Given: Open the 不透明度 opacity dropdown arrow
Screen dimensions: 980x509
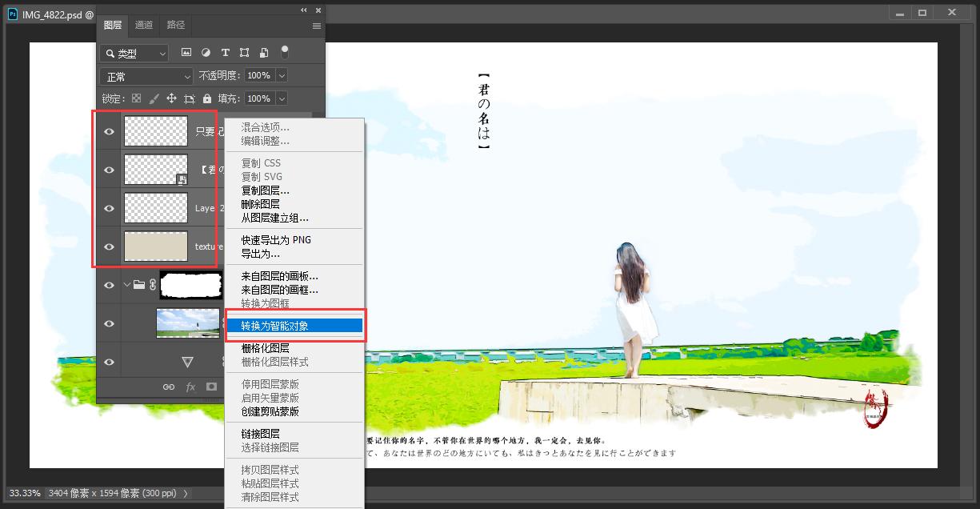Looking at the screenshot, I should click(282, 75).
